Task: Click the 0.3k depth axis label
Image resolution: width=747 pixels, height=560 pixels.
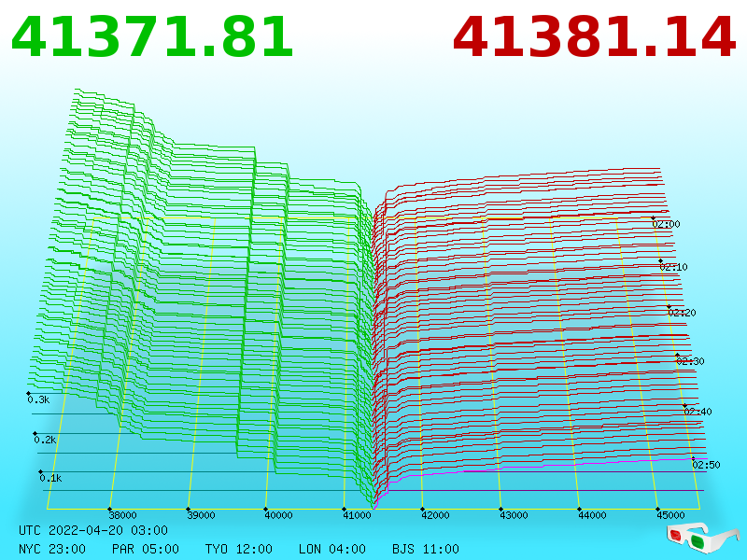Action: point(38,400)
